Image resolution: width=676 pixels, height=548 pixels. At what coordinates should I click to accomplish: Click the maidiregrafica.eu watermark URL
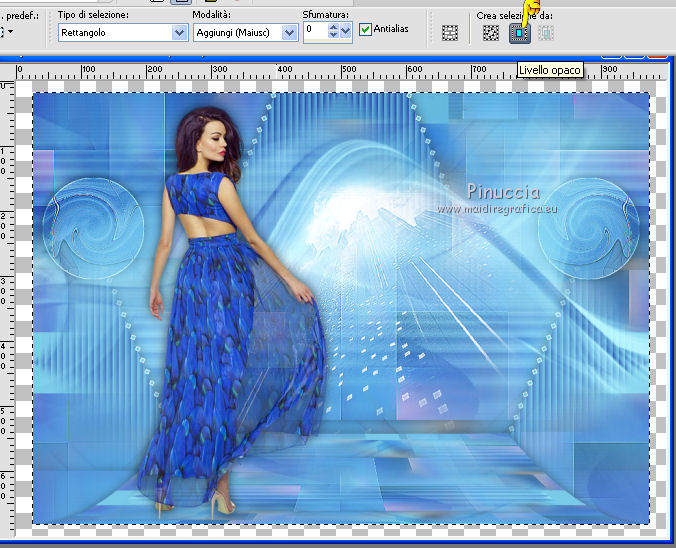click(x=502, y=209)
